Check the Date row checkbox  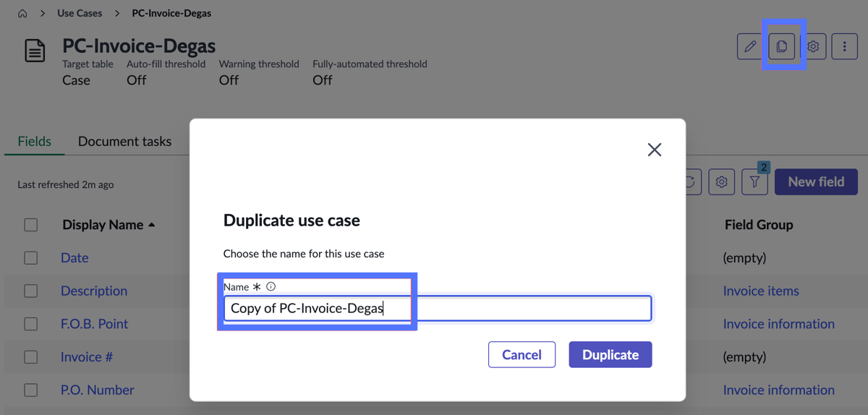coord(30,257)
